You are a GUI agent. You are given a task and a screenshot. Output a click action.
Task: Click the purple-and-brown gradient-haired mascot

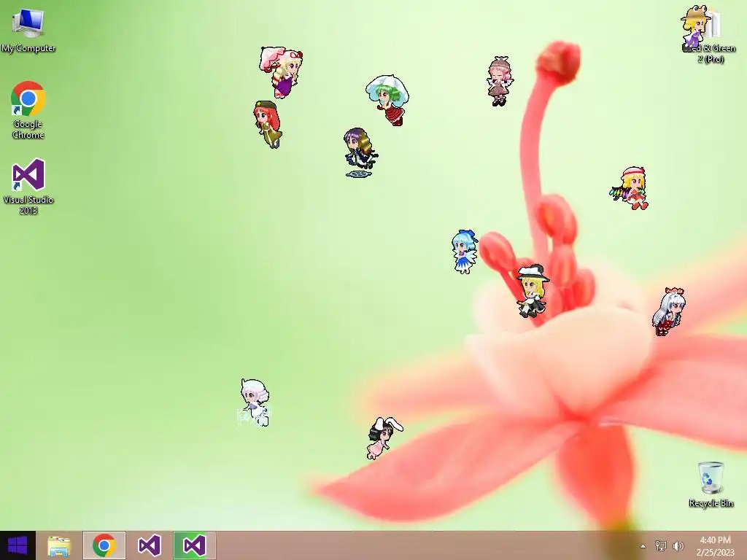coord(360,152)
